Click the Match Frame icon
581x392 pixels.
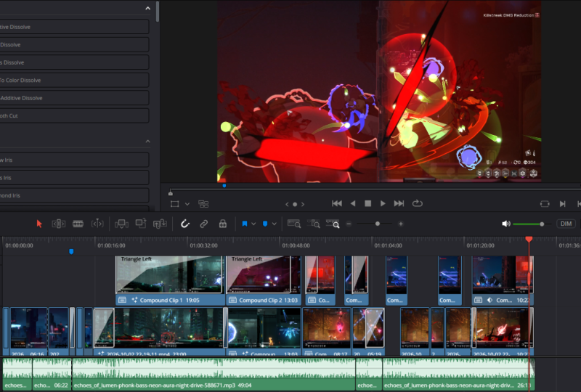(x=545, y=204)
